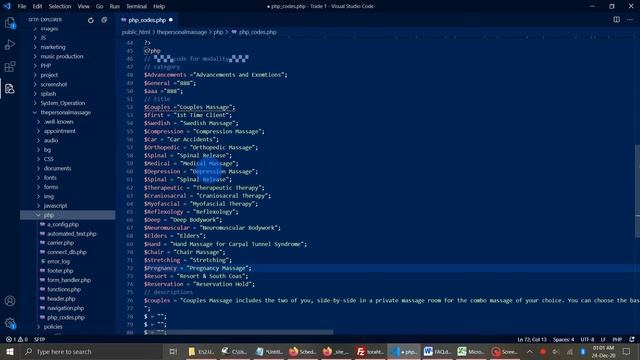Collapse all folders in SFTP Explorer
The height and width of the screenshot is (360, 640).
104,20
